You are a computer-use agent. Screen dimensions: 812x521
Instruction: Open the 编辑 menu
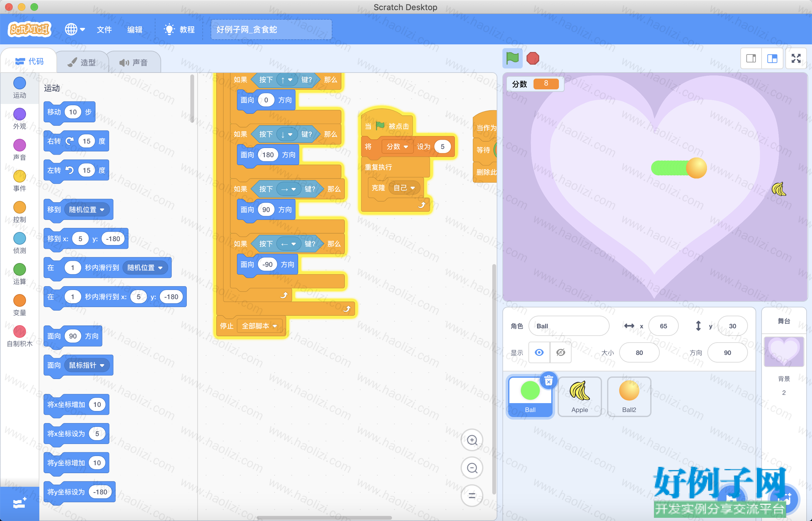(x=134, y=29)
